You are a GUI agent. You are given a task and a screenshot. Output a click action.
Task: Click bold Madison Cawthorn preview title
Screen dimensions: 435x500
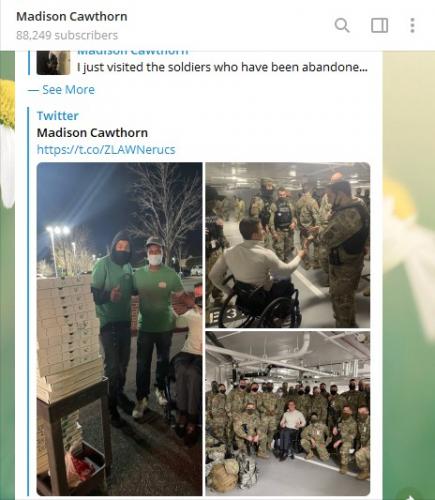[x=92, y=133]
